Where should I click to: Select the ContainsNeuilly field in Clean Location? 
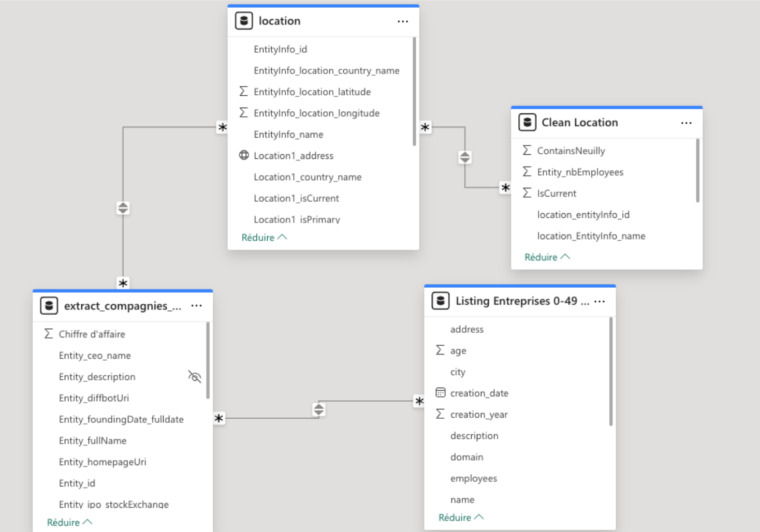tap(571, 151)
